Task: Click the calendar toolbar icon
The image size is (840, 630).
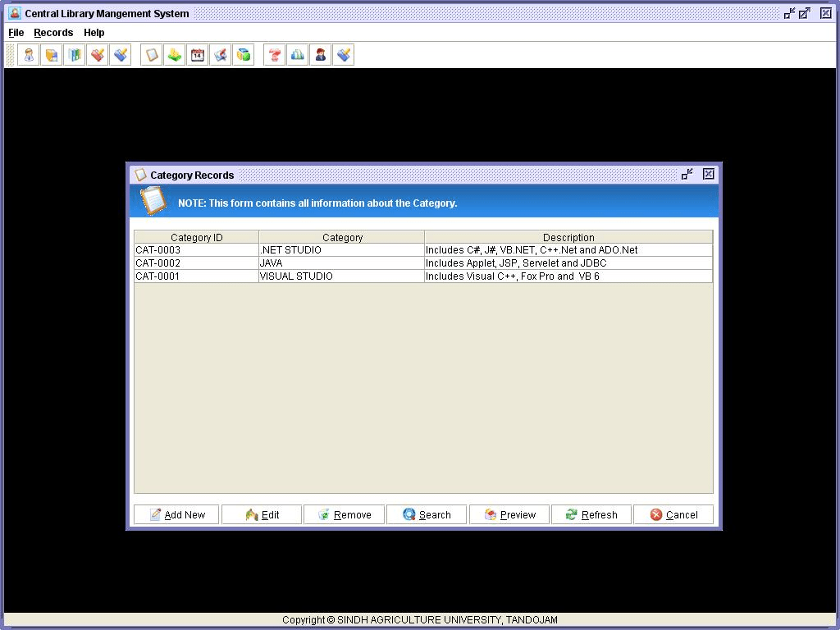Action: [198, 55]
